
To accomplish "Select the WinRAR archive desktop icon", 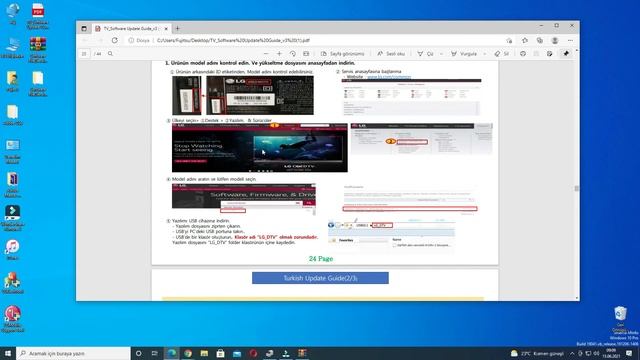I will (x=38, y=49).
